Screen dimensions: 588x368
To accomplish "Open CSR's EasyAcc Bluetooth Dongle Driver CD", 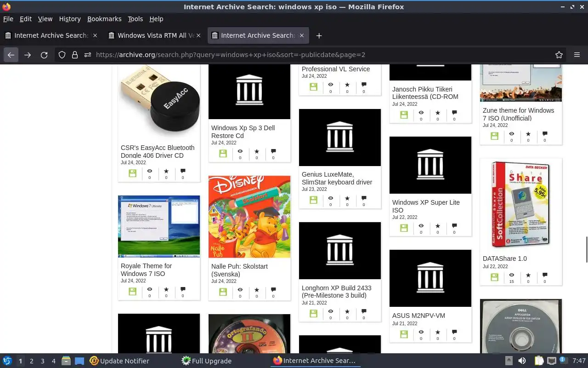I will pyautogui.click(x=158, y=151).
